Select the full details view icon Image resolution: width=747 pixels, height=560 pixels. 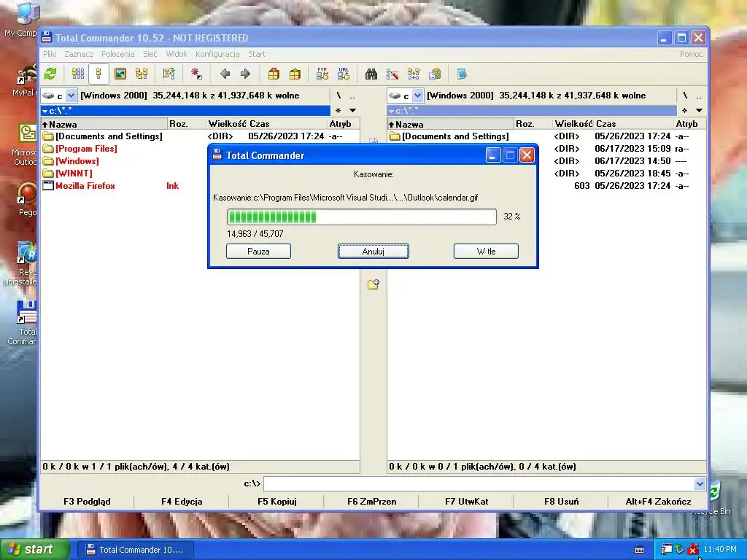click(98, 74)
